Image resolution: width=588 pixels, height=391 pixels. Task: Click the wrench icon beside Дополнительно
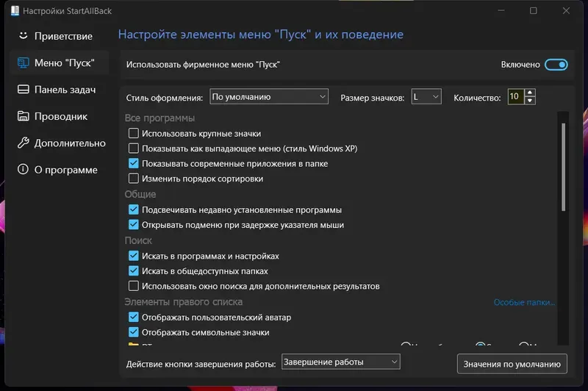point(24,143)
